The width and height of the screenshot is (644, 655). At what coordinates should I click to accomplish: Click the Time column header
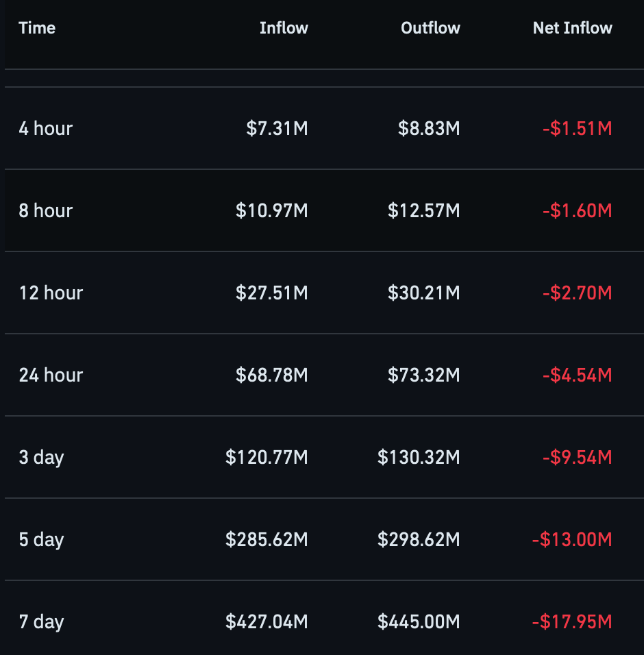click(37, 28)
